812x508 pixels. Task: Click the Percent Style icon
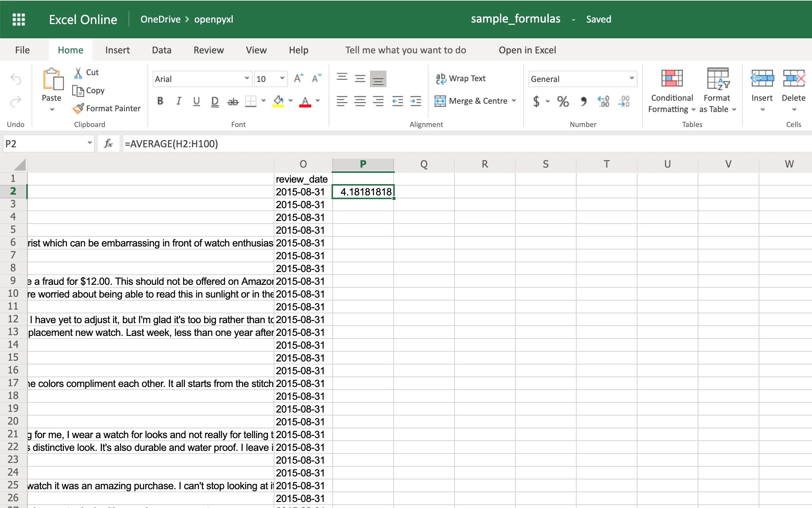coord(563,101)
